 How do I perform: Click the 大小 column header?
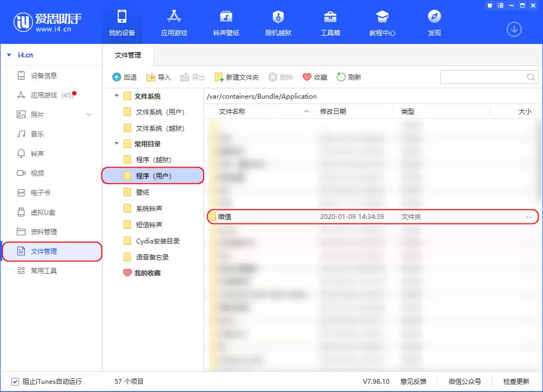(525, 111)
